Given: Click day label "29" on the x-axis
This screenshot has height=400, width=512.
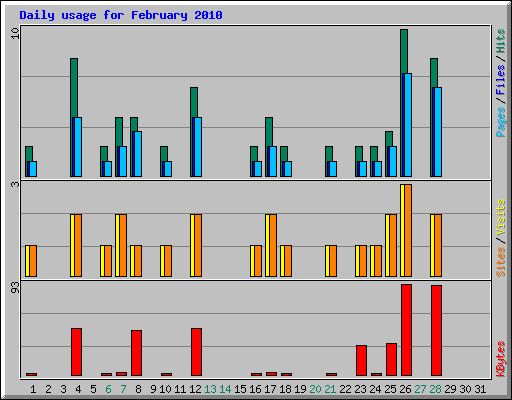Looking at the screenshot, I should click(x=450, y=389).
